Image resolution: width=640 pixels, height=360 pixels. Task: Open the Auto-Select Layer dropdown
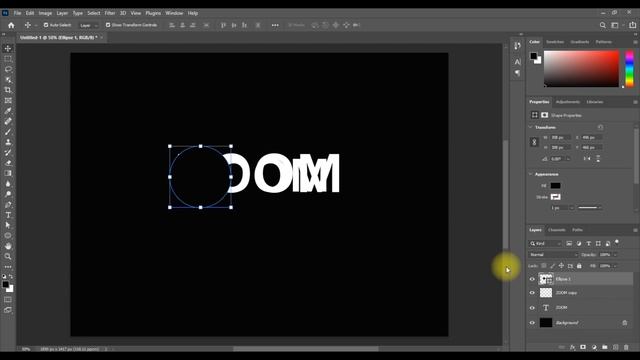89,25
